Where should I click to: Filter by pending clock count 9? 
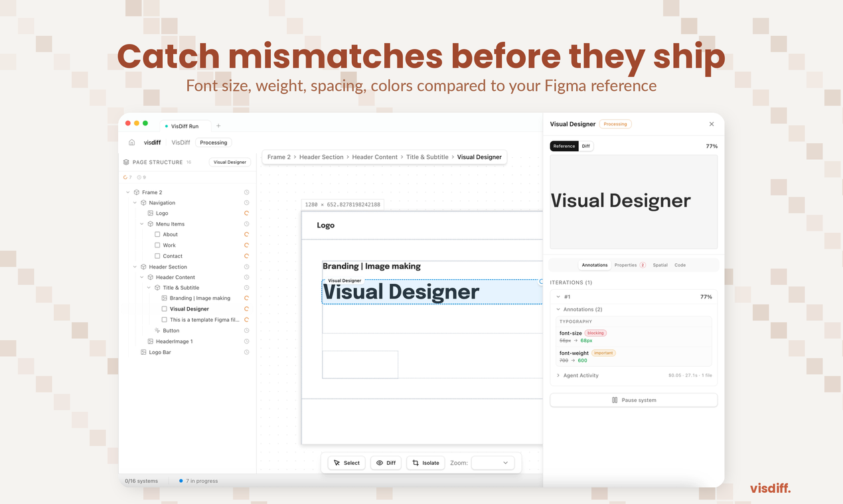click(141, 177)
